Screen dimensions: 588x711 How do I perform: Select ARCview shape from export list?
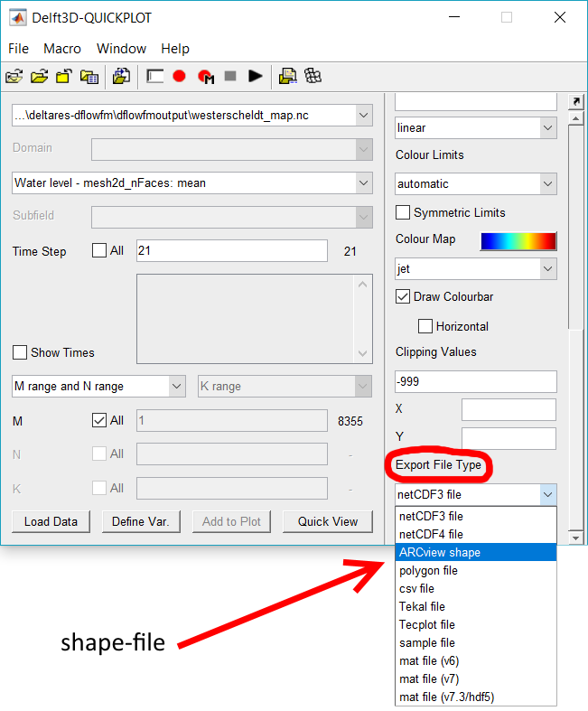pos(440,552)
